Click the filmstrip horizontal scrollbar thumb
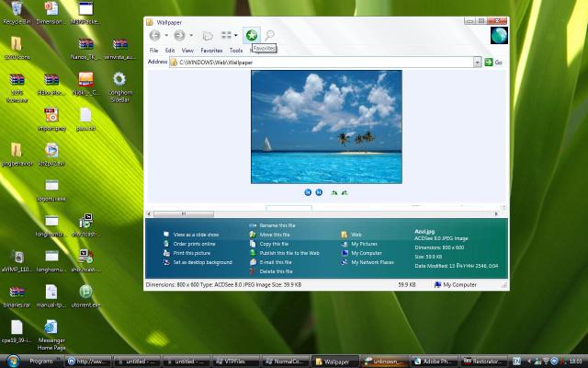 pyautogui.click(x=184, y=214)
